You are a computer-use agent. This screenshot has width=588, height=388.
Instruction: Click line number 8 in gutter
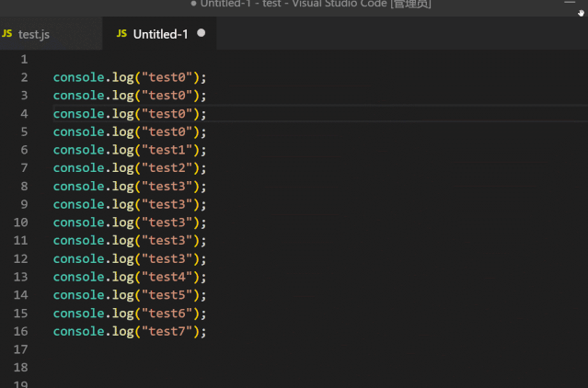click(24, 186)
